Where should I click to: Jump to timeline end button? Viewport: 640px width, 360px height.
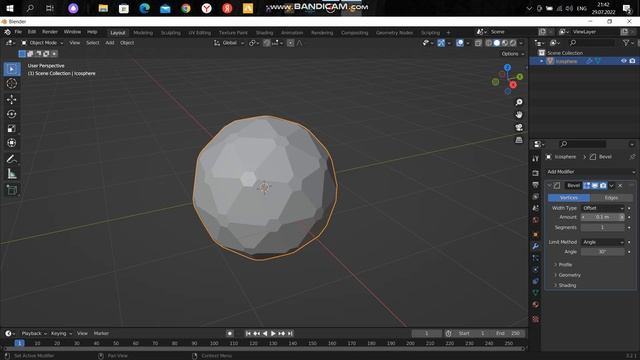[x=290, y=333]
